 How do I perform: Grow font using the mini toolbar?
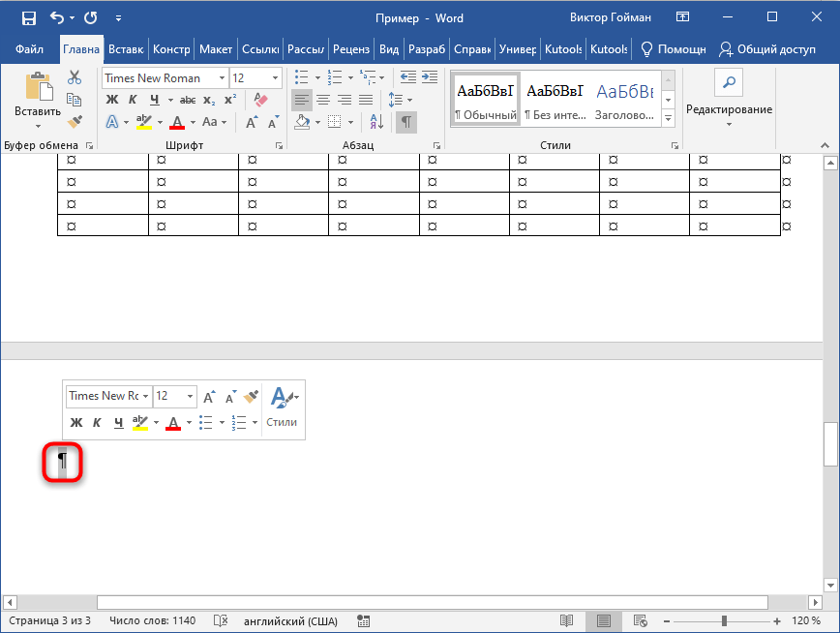(209, 397)
